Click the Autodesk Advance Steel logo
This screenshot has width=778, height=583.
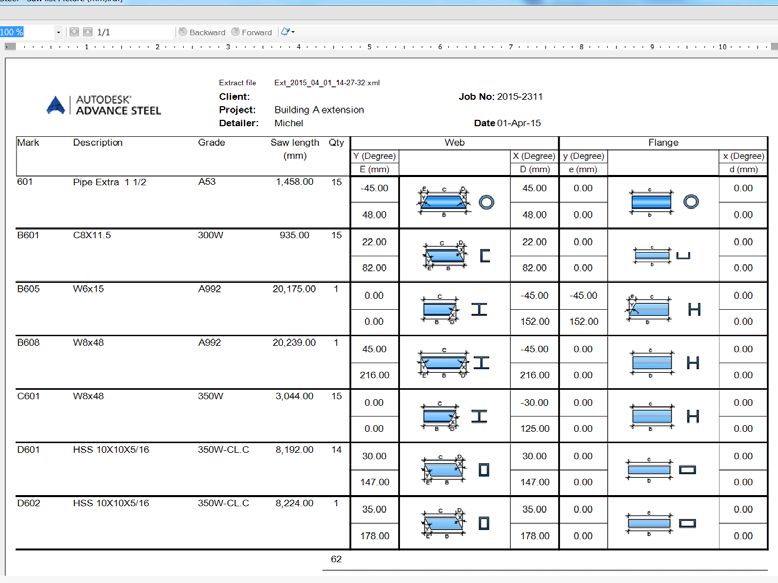[104, 105]
